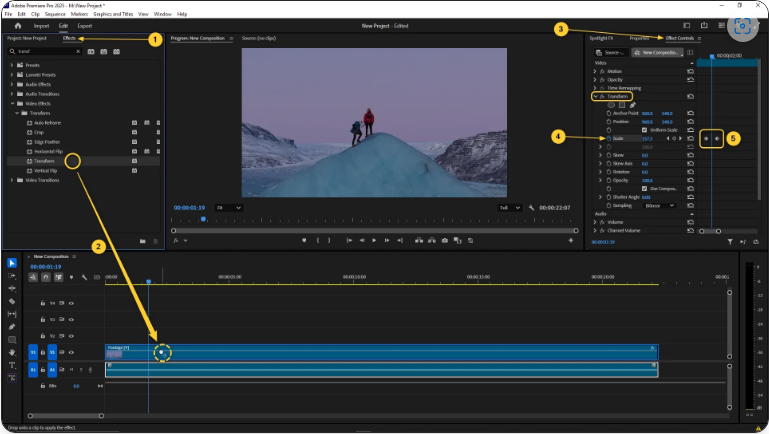Open the Full playback resolution dropdown

pyautogui.click(x=510, y=208)
